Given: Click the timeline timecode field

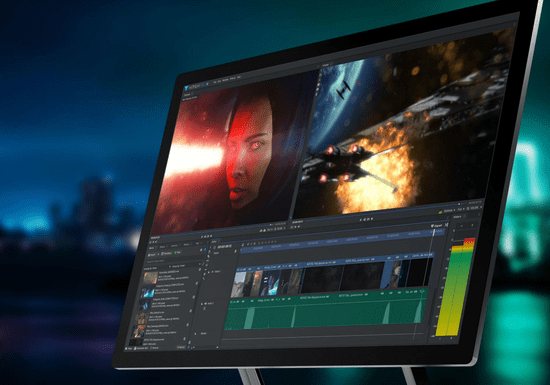Looking at the screenshot, I should 224,247.
